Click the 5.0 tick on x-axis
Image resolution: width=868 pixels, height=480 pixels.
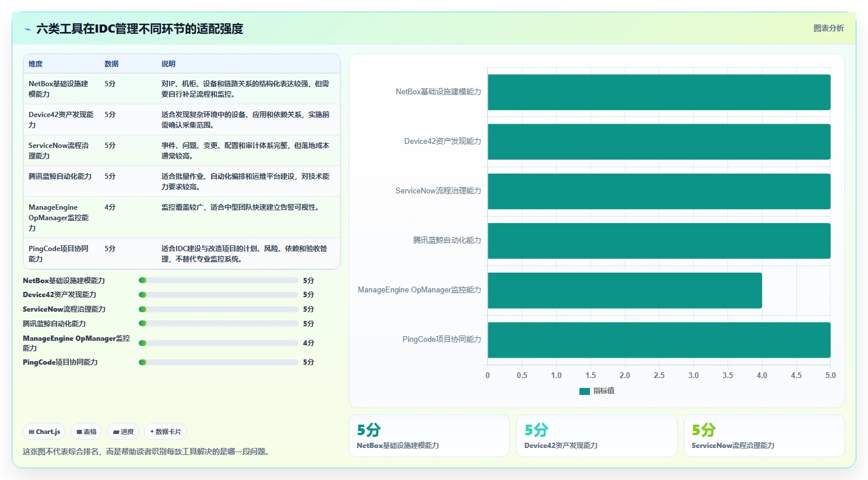coord(831,375)
